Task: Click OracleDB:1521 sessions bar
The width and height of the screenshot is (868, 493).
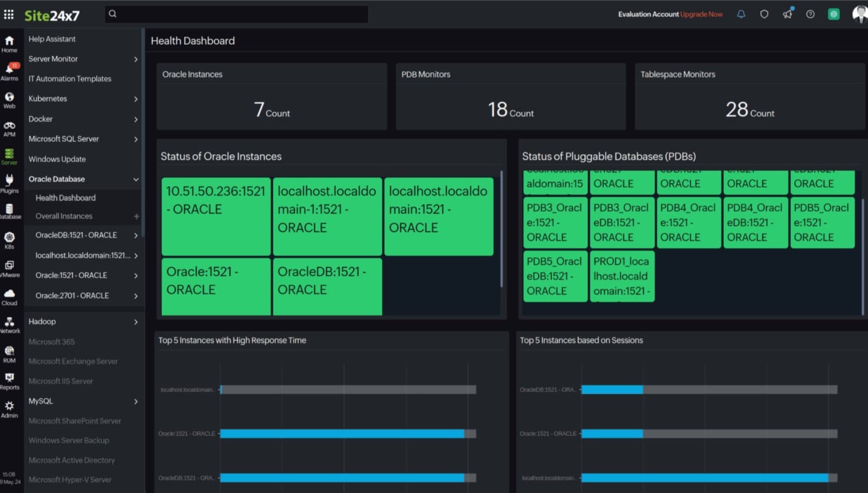Action: [612, 389]
